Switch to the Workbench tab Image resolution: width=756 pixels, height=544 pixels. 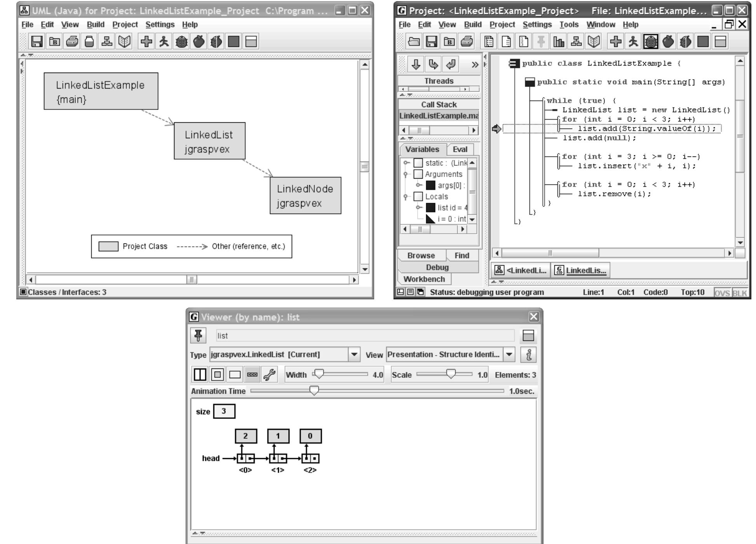coord(424,279)
